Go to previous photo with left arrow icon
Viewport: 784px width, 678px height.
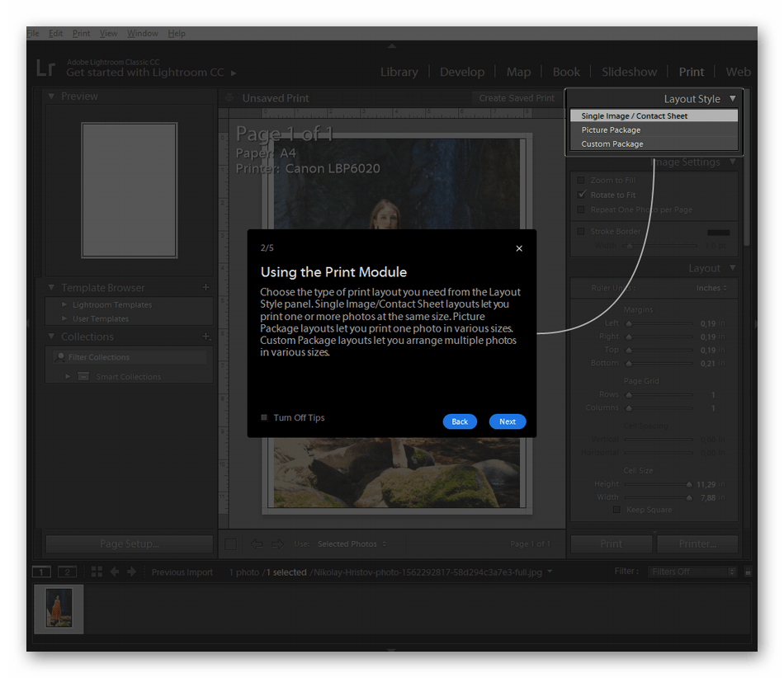pos(115,572)
